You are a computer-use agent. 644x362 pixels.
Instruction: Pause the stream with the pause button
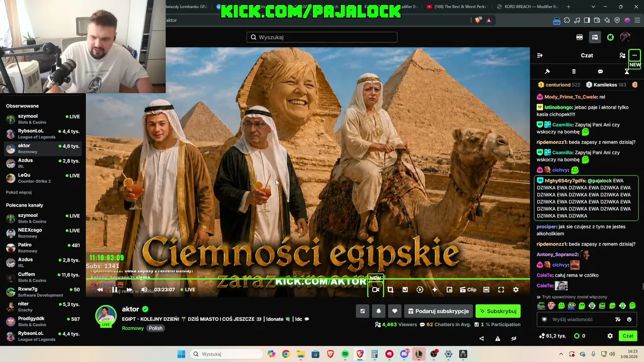click(114, 290)
